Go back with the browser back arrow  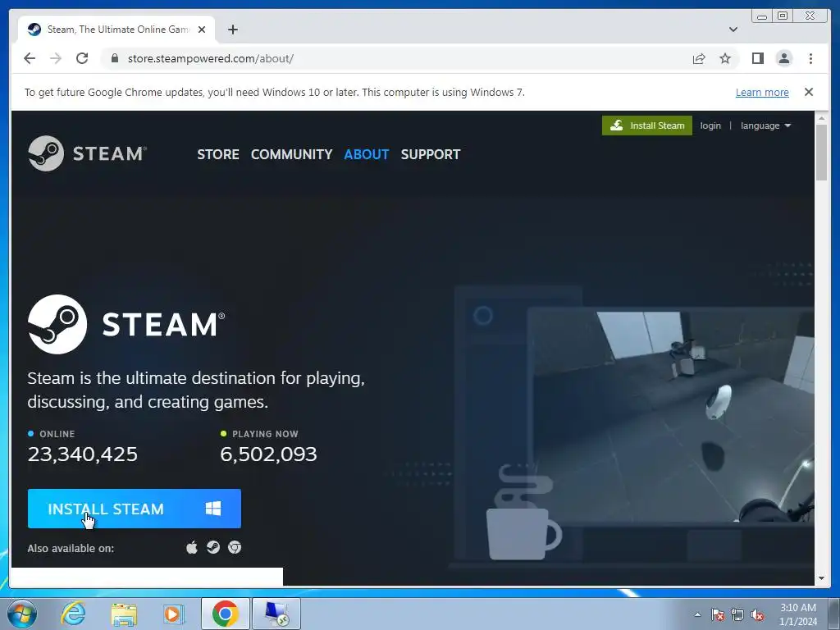(x=30, y=58)
